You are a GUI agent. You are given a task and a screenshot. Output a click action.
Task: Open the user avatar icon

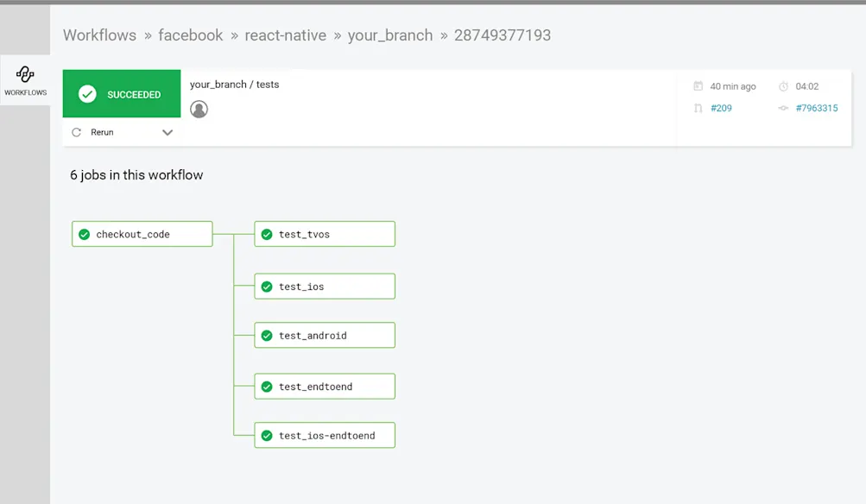pyautogui.click(x=199, y=110)
